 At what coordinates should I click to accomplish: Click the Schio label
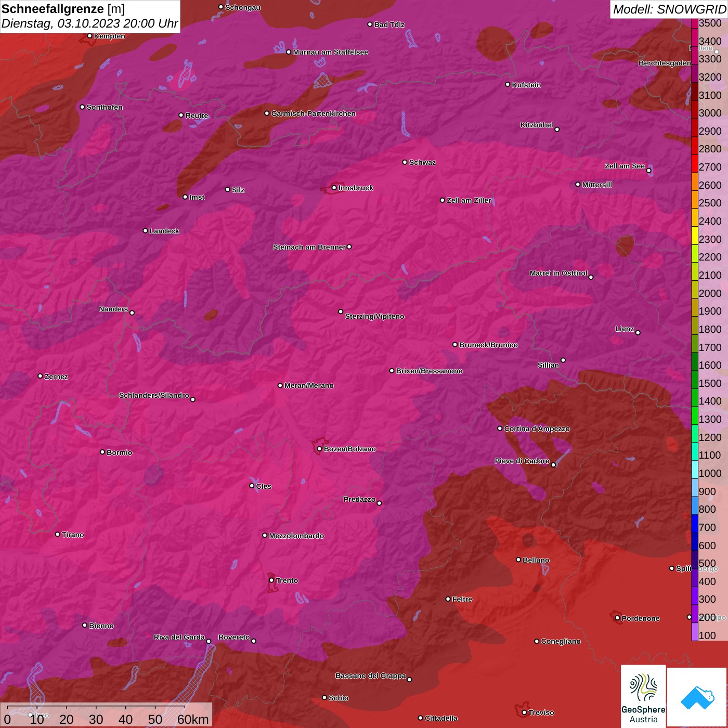coord(339,698)
